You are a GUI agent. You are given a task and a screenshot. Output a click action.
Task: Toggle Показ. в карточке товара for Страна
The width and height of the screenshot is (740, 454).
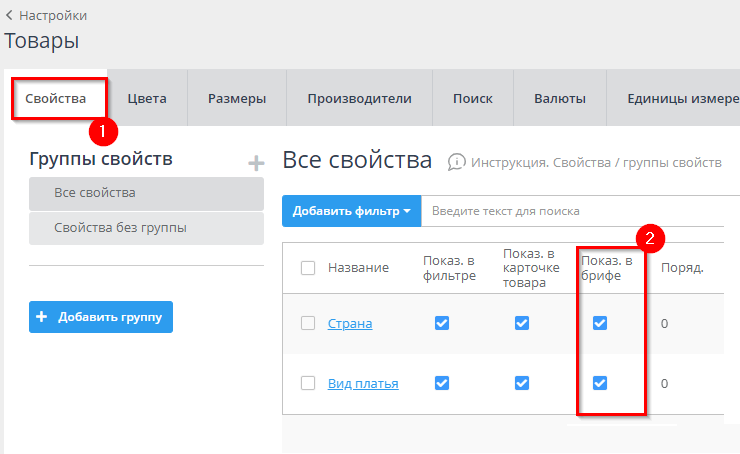pyautogui.click(x=522, y=323)
